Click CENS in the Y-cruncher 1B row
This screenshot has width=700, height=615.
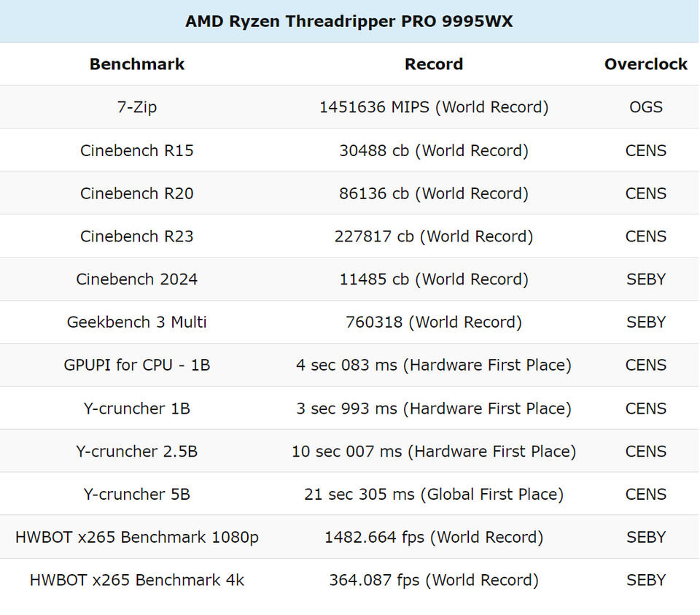pyautogui.click(x=646, y=409)
